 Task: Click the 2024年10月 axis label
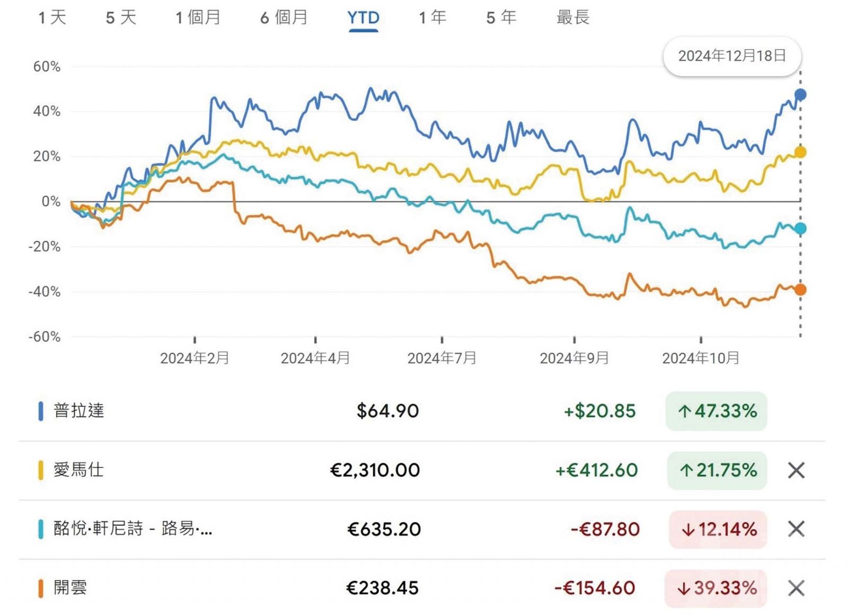point(701,359)
